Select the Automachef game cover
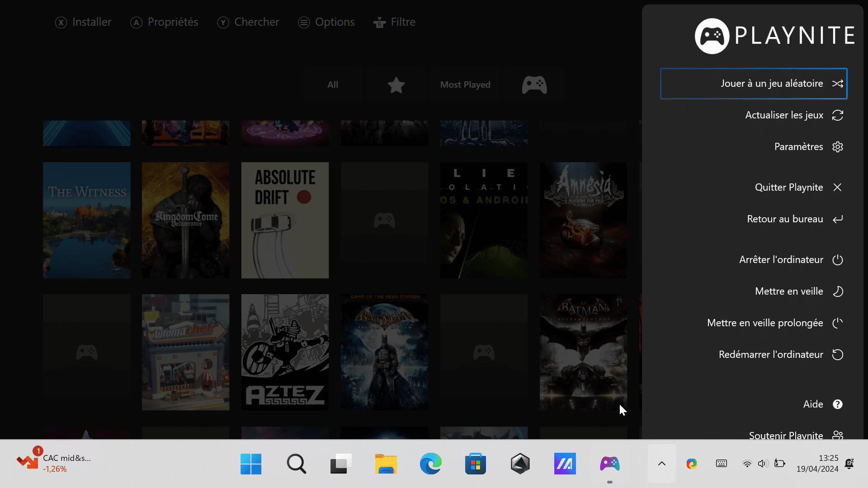The image size is (868, 488). (185, 352)
